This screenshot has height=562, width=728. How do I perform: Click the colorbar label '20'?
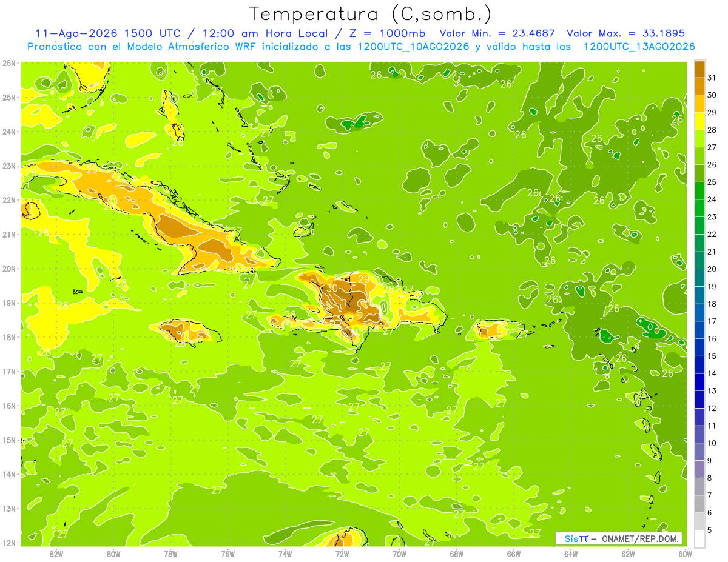(712, 269)
